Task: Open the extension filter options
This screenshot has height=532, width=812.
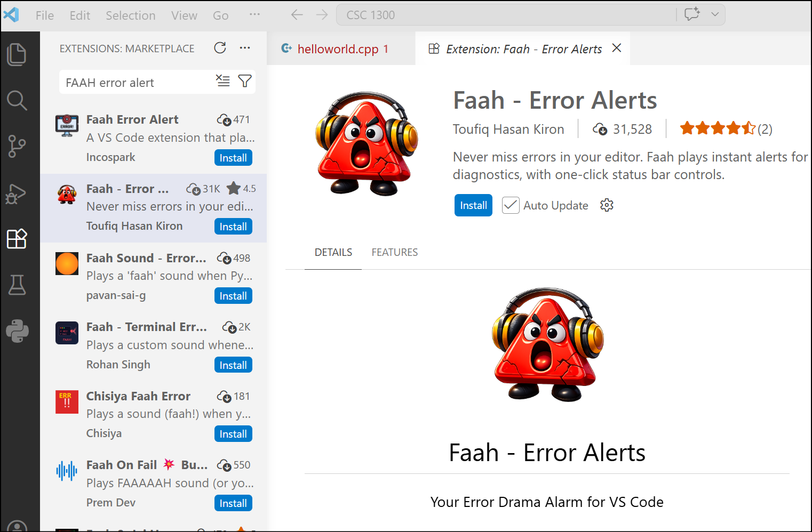Action: click(x=245, y=81)
